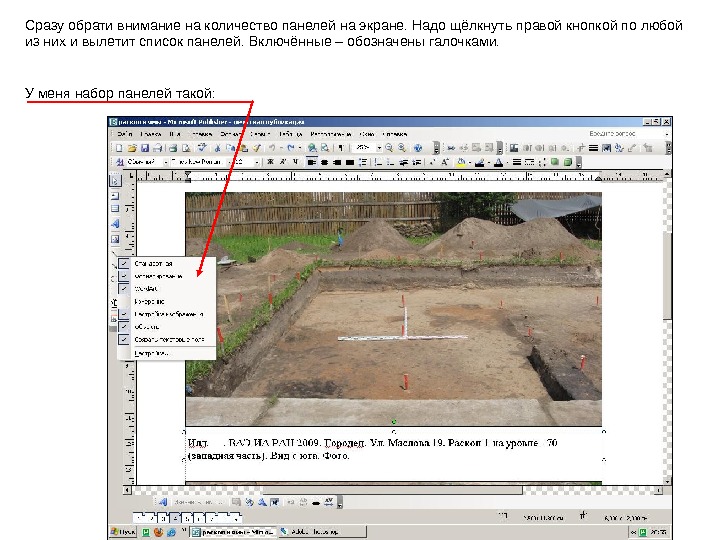Choose Customize (Настройка...) at context menu bottom

pos(166,353)
